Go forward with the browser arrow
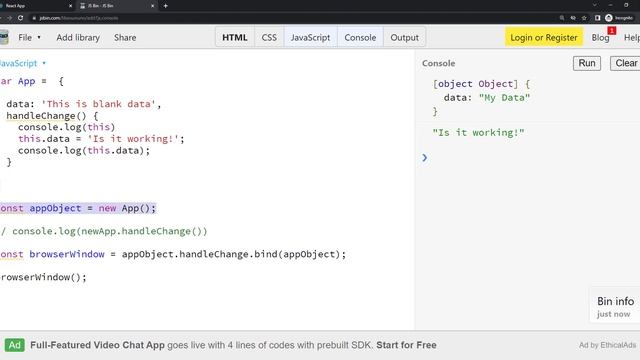The height and width of the screenshot is (360, 640). [x=9, y=18]
